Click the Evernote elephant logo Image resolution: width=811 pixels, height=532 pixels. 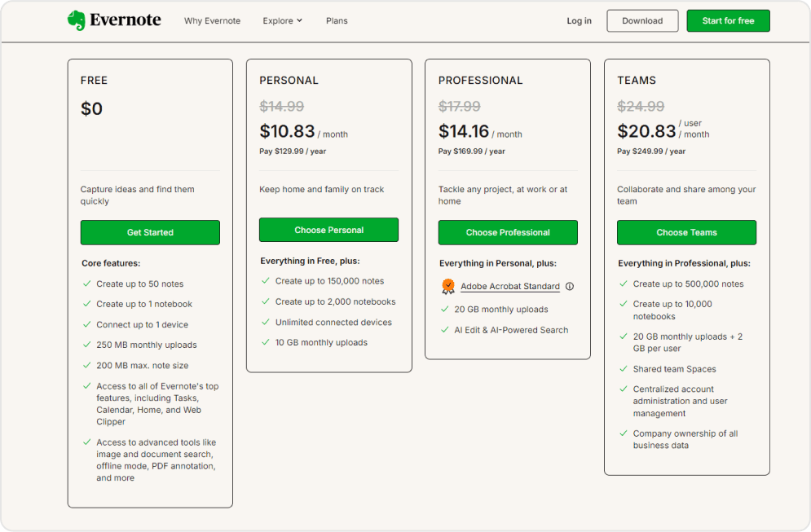pos(77,20)
